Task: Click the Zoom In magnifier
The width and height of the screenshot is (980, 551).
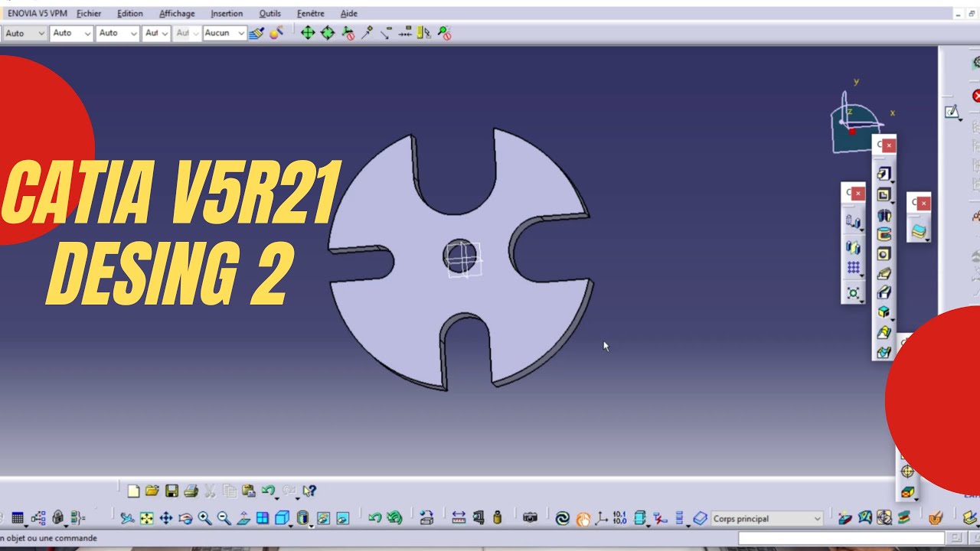Action: [x=204, y=518]
